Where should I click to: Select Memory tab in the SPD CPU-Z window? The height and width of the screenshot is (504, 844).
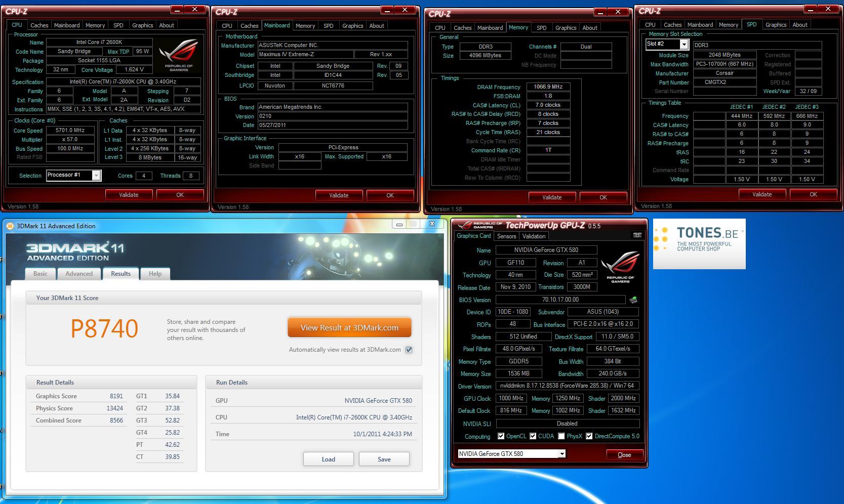(728, 25)
